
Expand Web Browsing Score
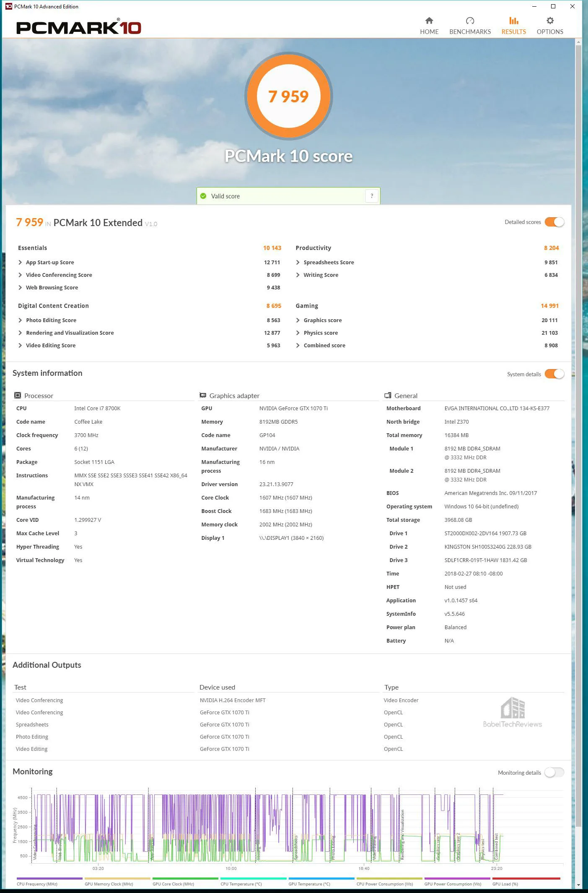coord(20,287)
